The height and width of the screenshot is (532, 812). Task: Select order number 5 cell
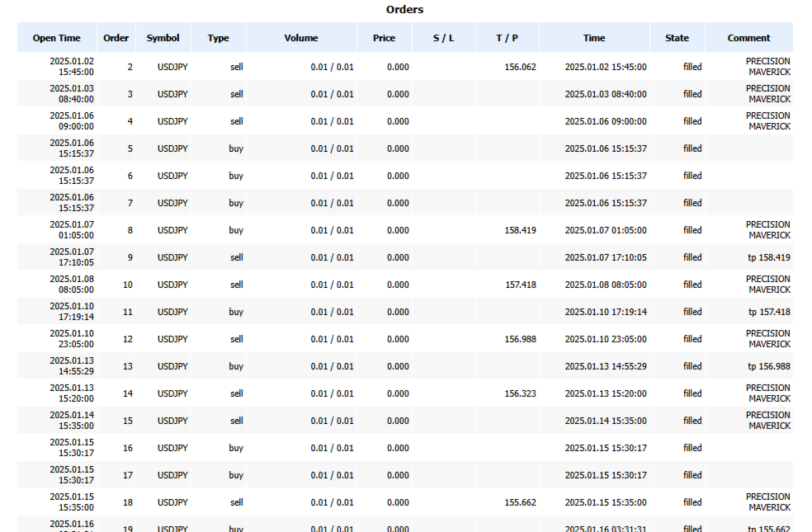pos(129,148)
